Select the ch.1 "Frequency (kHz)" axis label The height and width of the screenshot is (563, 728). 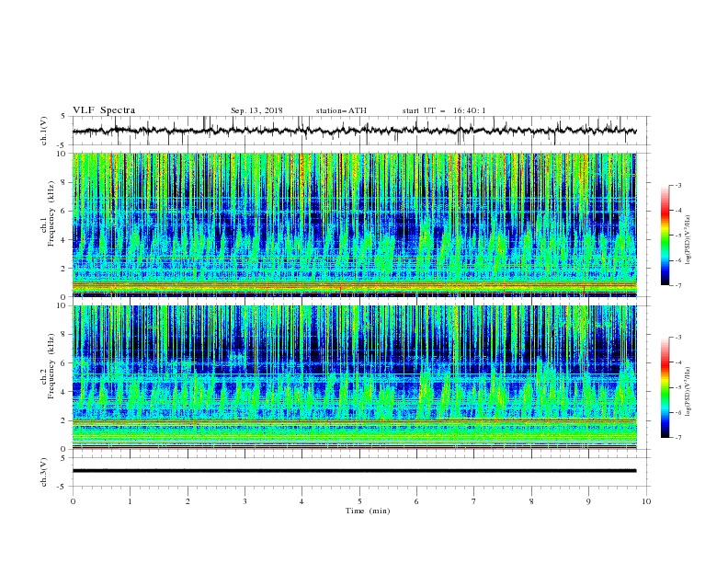coord(51,214)
